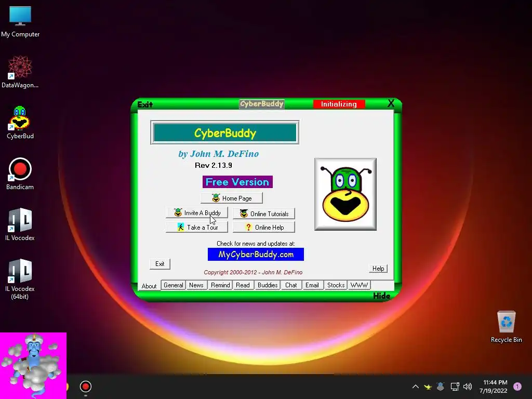Click the red Initializing status indicator
Image resolution: width=532 pixels, height=399 pixels.
[339, 104]
